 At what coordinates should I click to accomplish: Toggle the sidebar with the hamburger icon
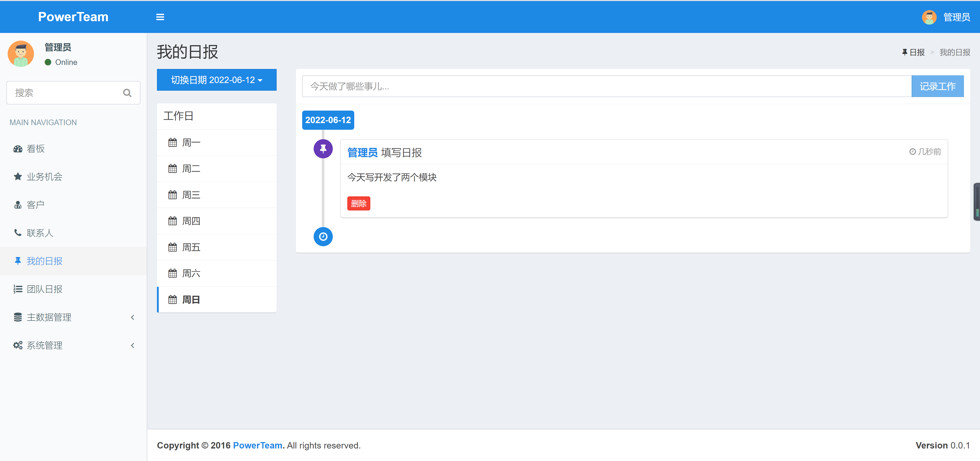[160, 17]
